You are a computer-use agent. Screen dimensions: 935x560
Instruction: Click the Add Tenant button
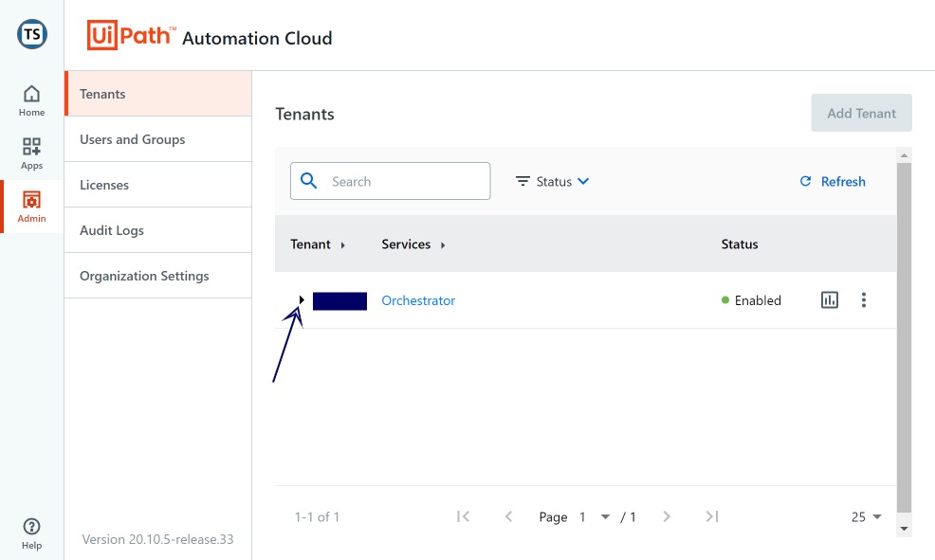[x=861, y=113]
